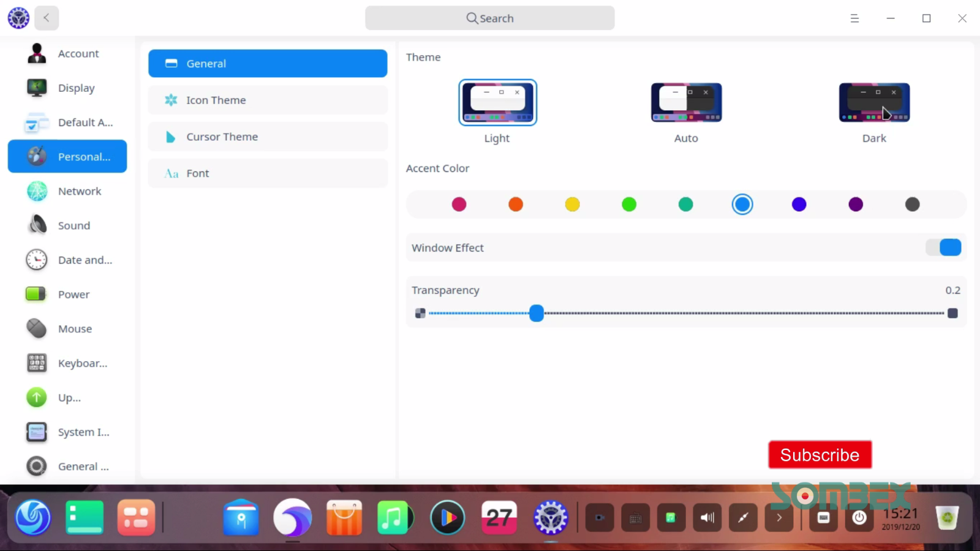Select the Dark theme
The image size is (980, 551).
click(874, 102)
